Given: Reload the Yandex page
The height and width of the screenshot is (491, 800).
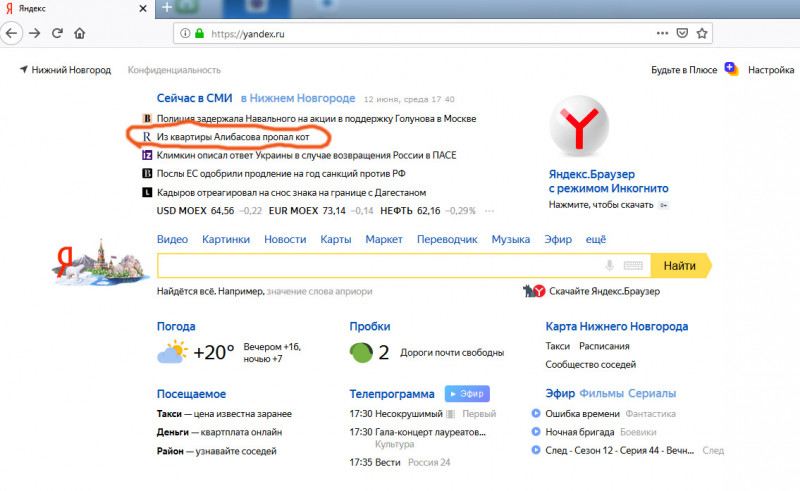Looking at the screenshot, I should click(57, 34).
